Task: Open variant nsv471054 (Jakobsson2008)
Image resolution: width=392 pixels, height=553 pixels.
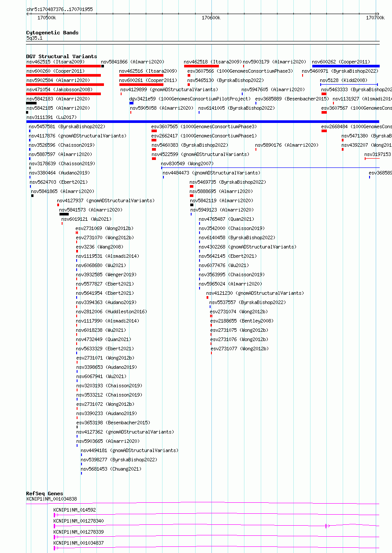Action: tap(59, 89)
